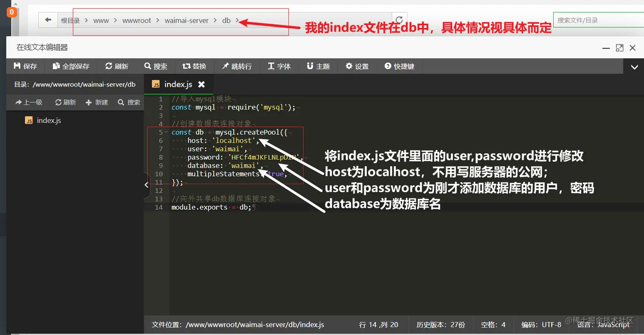
Task: Click the database value on line 9
Action: [x=243, y=165]
